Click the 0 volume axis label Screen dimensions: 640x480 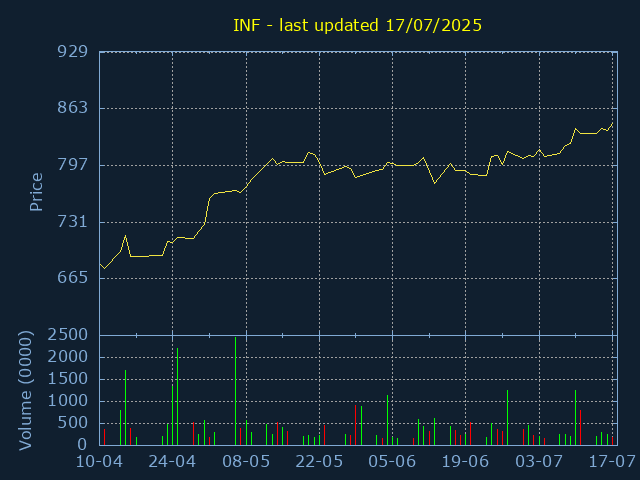coord(83,444)
